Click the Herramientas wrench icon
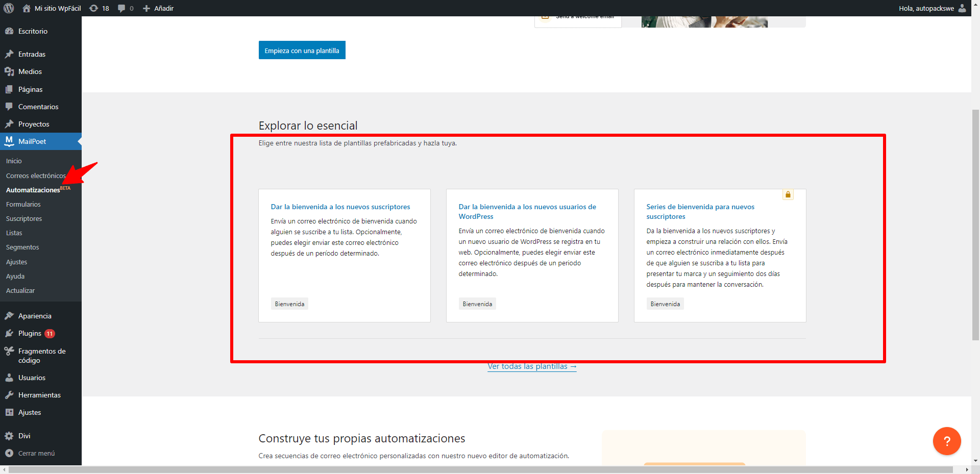Screen dimensions: 980x474 (9, 395)
